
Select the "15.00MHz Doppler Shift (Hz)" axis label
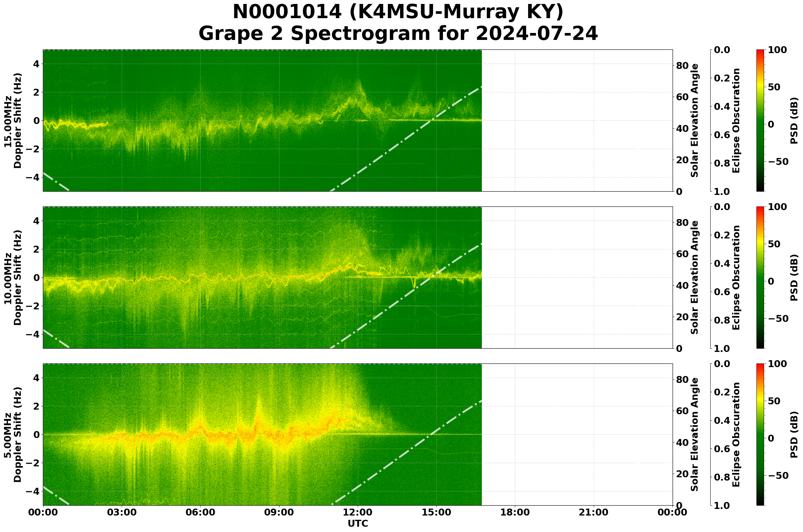pyautogui.click(x=13, y=120)
